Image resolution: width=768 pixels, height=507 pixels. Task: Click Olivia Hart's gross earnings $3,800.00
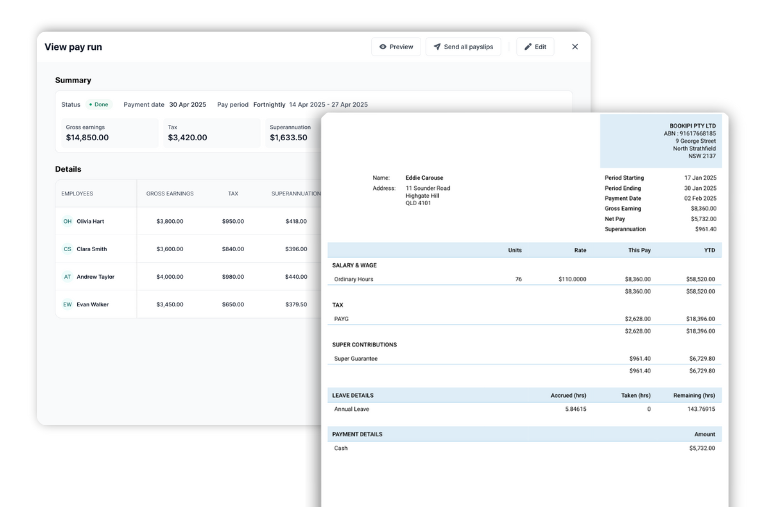click(170, 221)
